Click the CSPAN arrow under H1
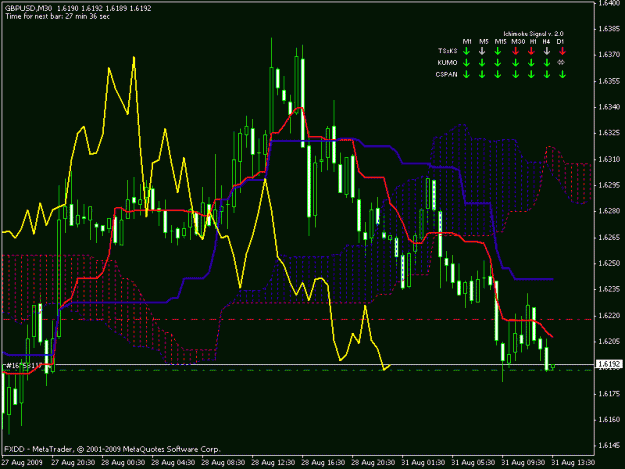 (x=531, y=75)
